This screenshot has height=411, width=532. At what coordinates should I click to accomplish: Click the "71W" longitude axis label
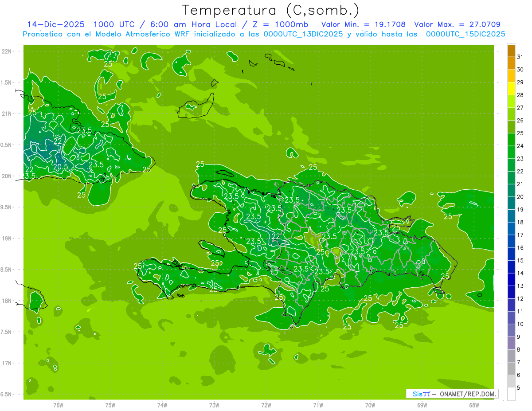pos(318,405)
